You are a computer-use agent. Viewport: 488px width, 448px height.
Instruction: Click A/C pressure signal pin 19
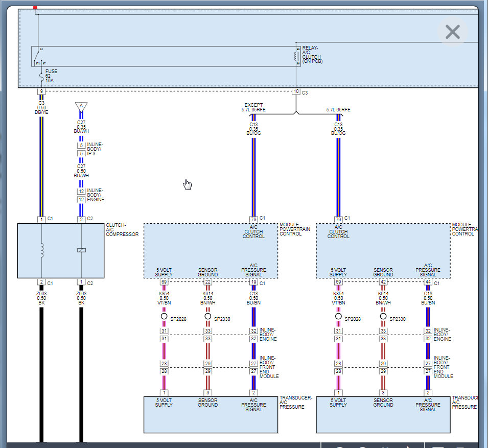click(253, 282)
